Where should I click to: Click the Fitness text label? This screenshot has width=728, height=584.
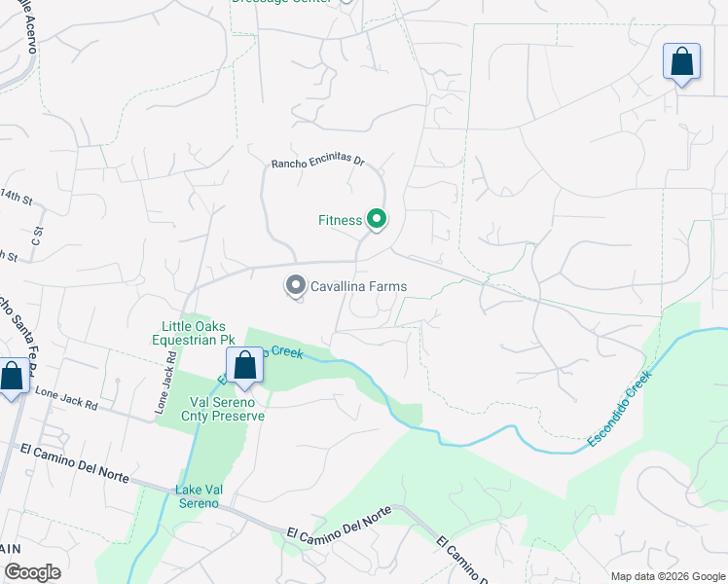point(340,220)
